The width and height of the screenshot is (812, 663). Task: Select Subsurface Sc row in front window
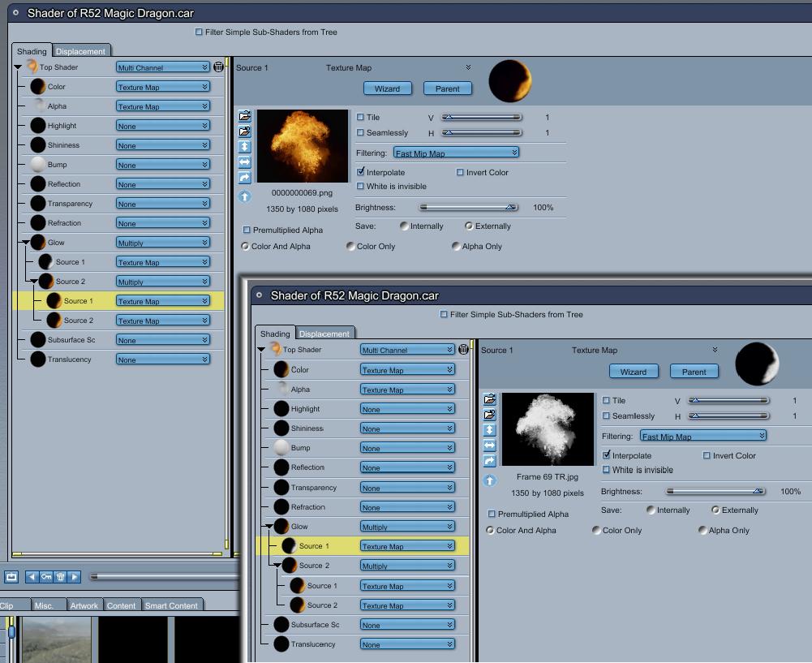[x=363, y=625]
